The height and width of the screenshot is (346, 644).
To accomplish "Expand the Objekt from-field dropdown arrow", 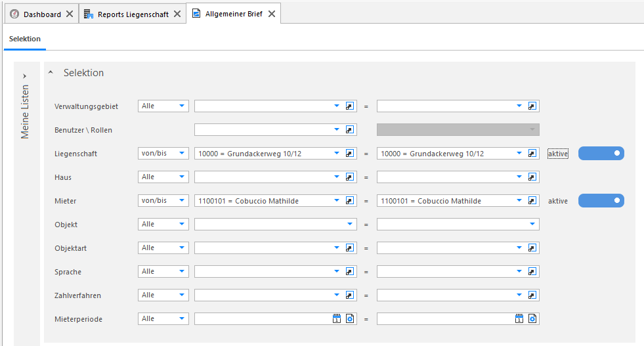I will (x=349, y=225).
